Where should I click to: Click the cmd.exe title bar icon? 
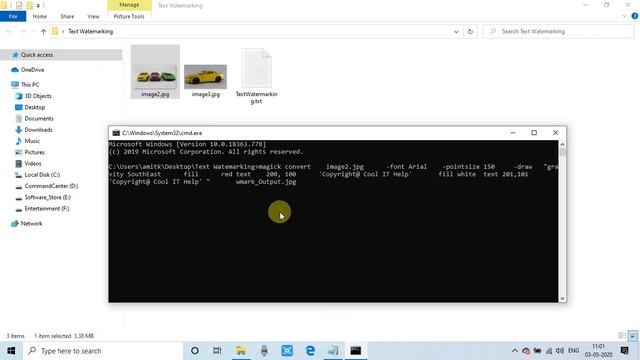[x=116, y=133]
